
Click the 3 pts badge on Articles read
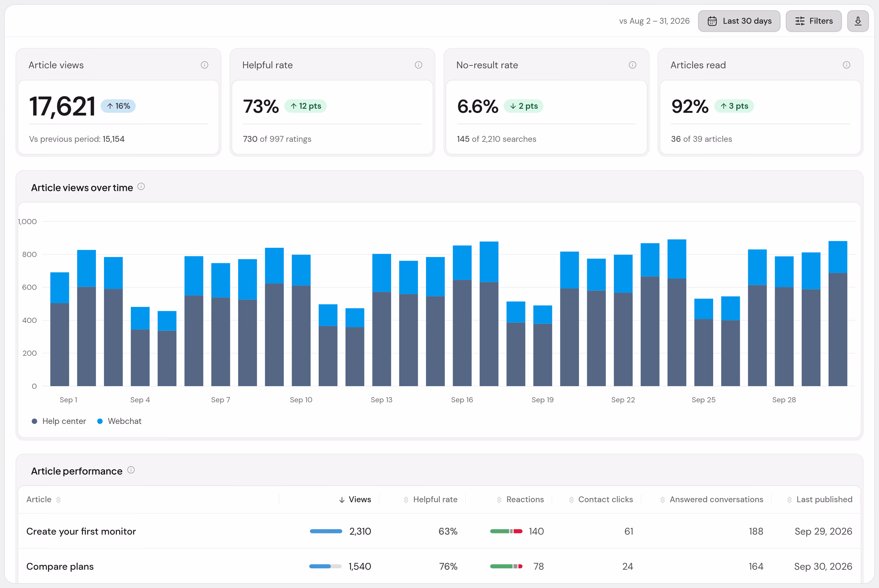(x=734, y=106)
